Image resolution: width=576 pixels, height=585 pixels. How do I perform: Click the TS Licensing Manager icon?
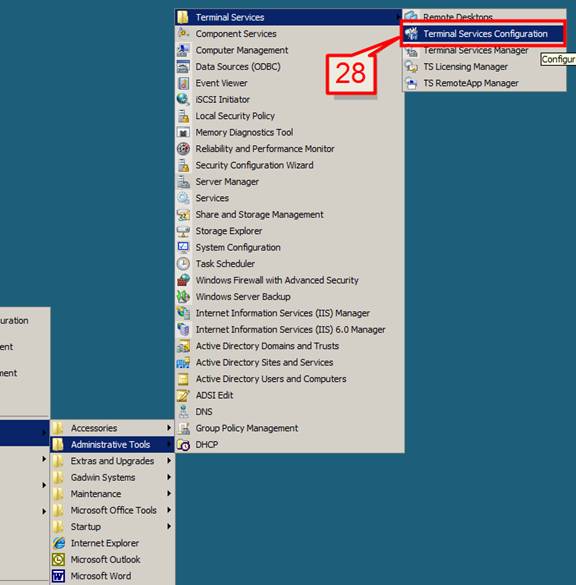pos(411,67)
